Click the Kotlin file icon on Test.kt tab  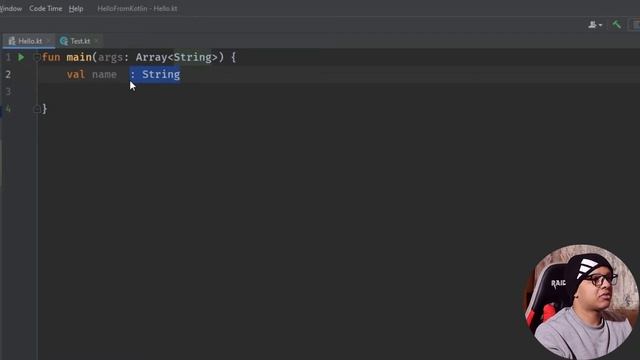click(x=64, y=41)
